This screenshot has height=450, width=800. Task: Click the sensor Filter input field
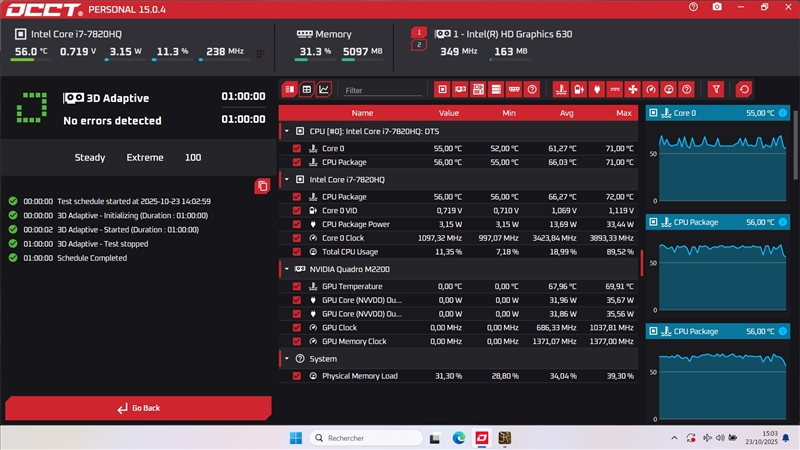pyautogui.click(x=383, y=90)
